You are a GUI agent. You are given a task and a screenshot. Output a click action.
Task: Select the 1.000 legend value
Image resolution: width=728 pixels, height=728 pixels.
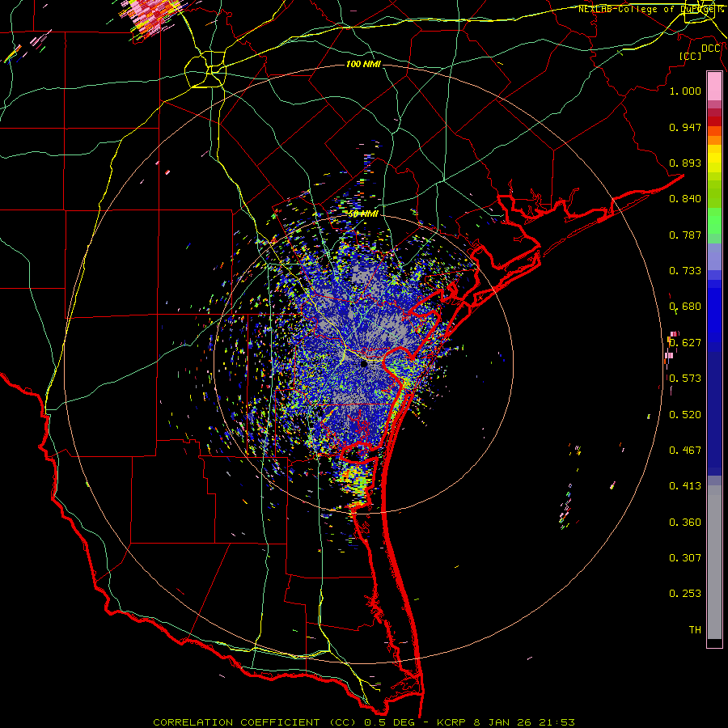point(685,91)
